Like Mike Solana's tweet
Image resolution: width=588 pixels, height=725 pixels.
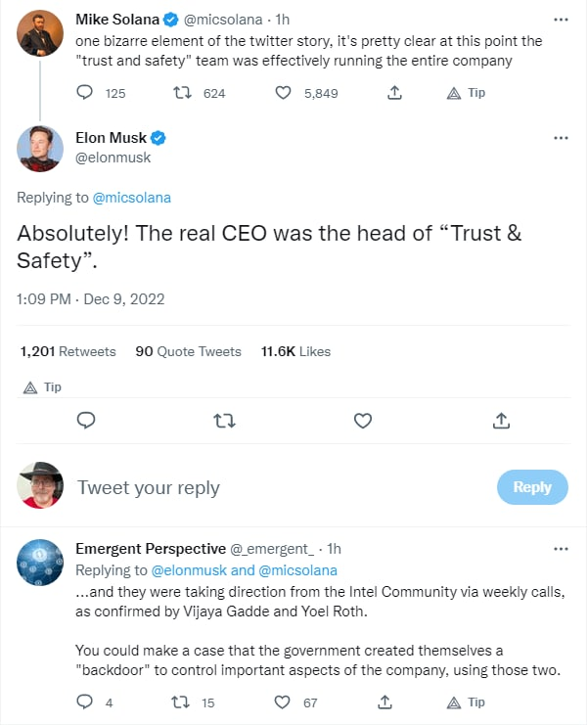click(284, 93)
